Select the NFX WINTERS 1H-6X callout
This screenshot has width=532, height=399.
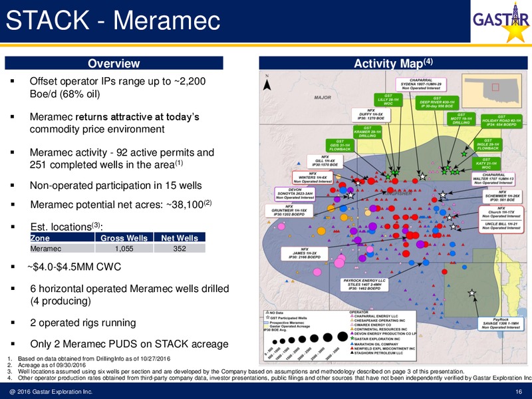[x=313, y=178]
